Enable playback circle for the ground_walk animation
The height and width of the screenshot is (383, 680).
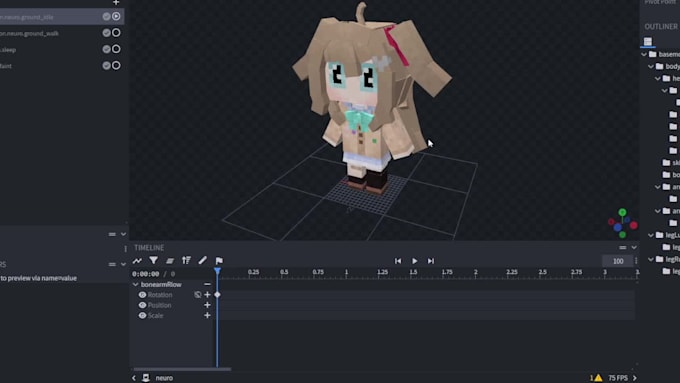tap(116, 33)
